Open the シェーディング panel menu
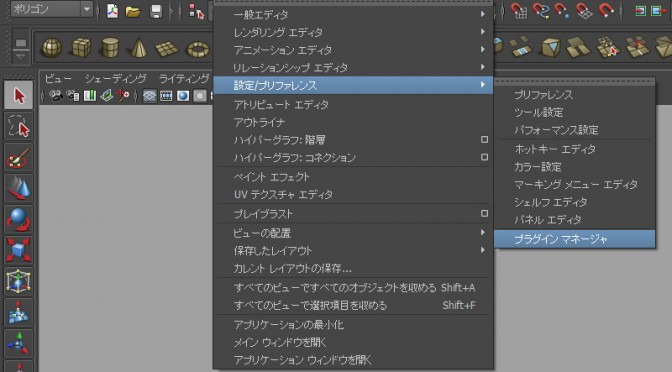The height and width of the screenshot is (372, 672). (x=115, y=78)
